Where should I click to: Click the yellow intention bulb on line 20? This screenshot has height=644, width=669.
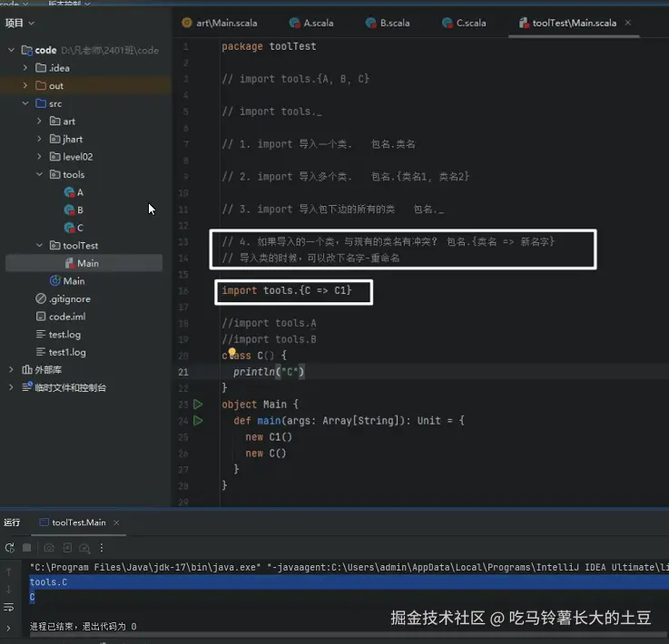(231, 352)
